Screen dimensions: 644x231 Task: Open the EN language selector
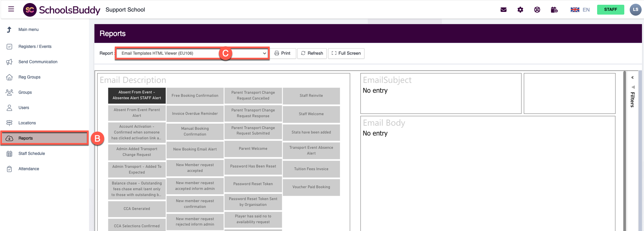[x=580, y=10]
